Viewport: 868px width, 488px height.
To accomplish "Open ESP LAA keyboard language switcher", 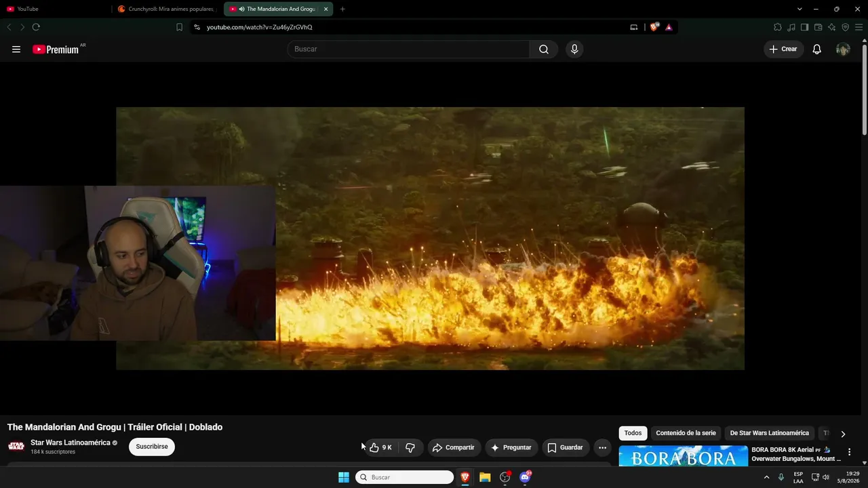I will (798, 477).
